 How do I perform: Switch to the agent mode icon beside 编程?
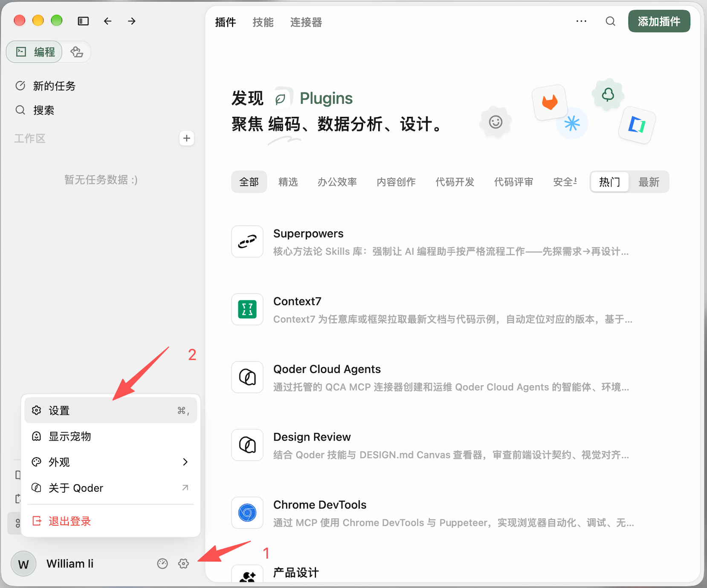[77, 52]
